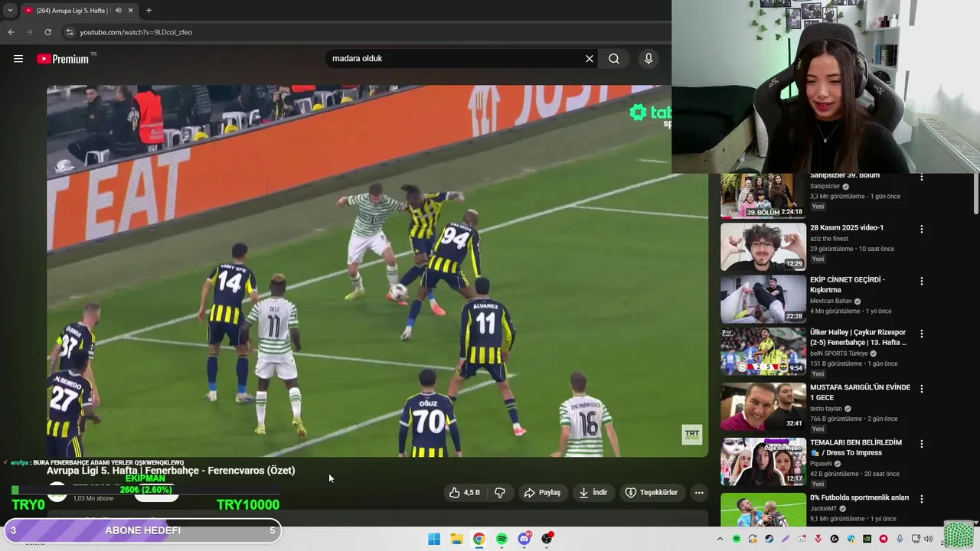Open options menu for Sahipsizler 39. Bölüm
This screenshot has width=980, height=551.
(922, 177)
